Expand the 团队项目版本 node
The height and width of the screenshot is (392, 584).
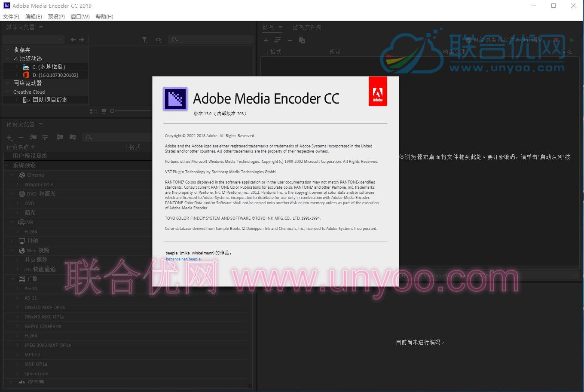(16, 100)
